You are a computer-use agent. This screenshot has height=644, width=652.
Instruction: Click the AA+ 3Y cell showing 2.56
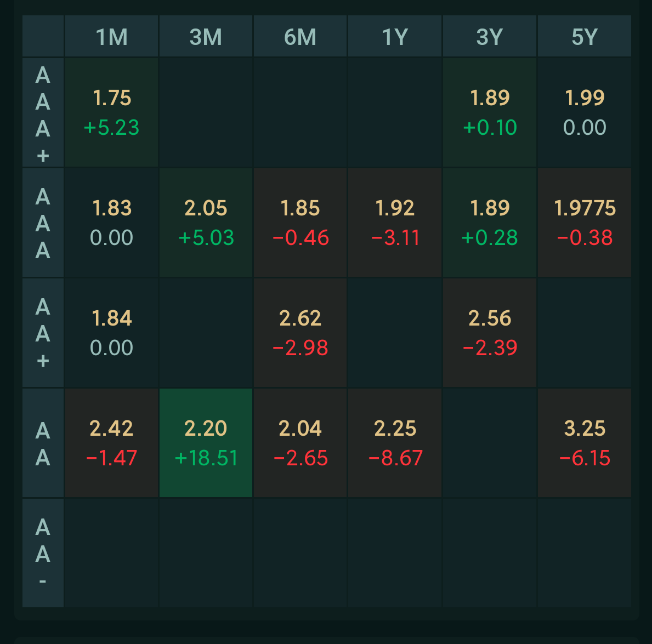coord(490,333)
